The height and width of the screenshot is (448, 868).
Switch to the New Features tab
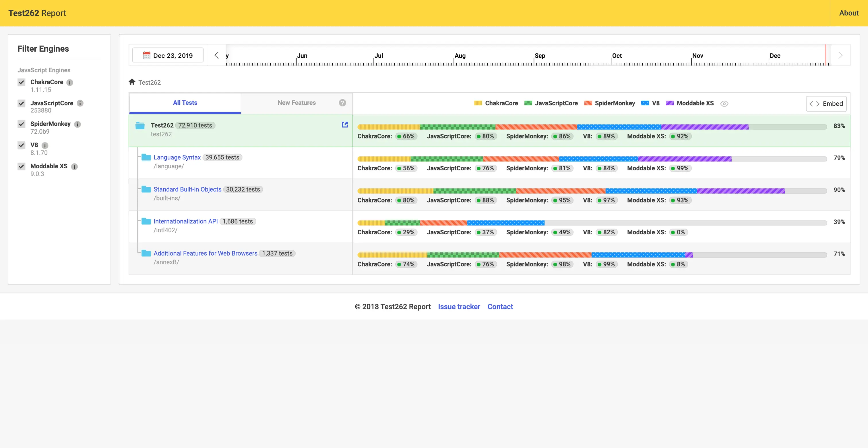click(x=297, y=103)
